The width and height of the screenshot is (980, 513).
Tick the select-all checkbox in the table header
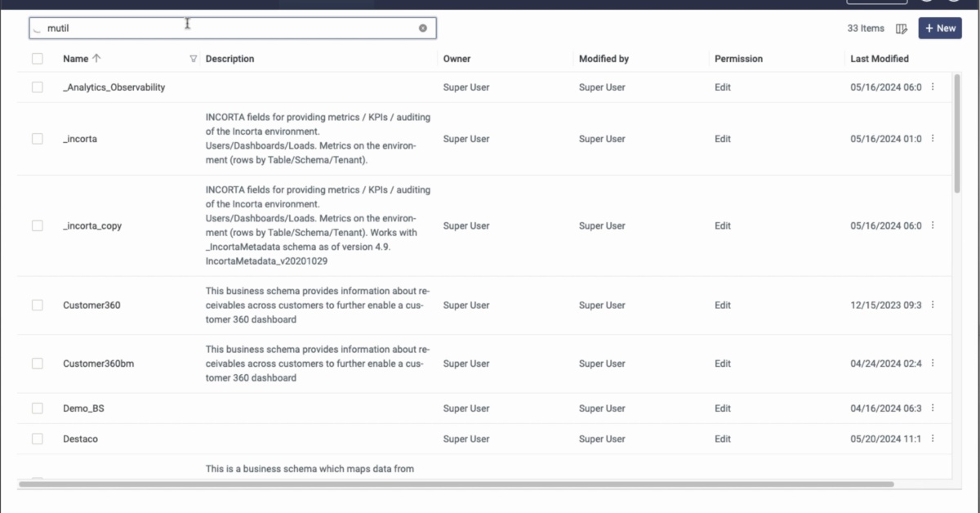click(38, 59)
